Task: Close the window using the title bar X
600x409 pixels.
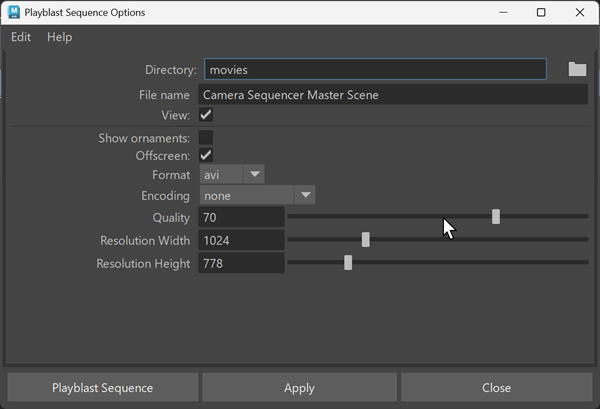Action: pyautogui.click(x=582, y=13)
